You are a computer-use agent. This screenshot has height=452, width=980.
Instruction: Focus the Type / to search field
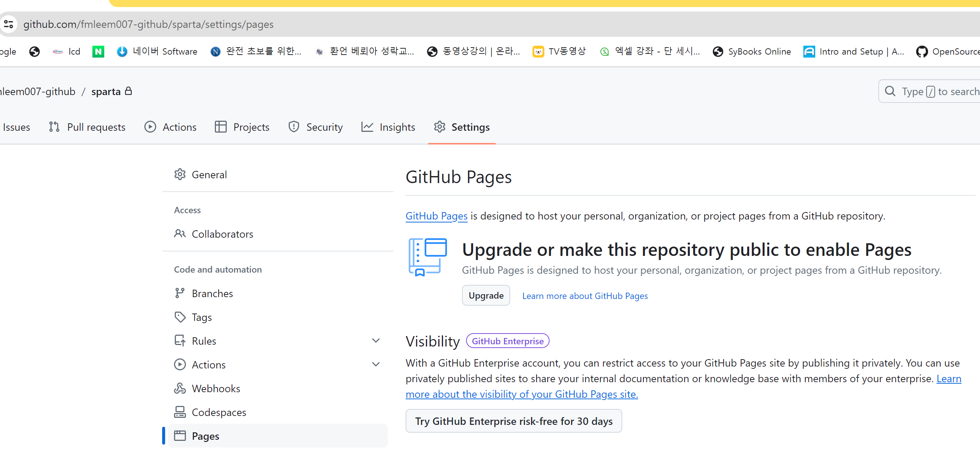click(x=930, y=91)
